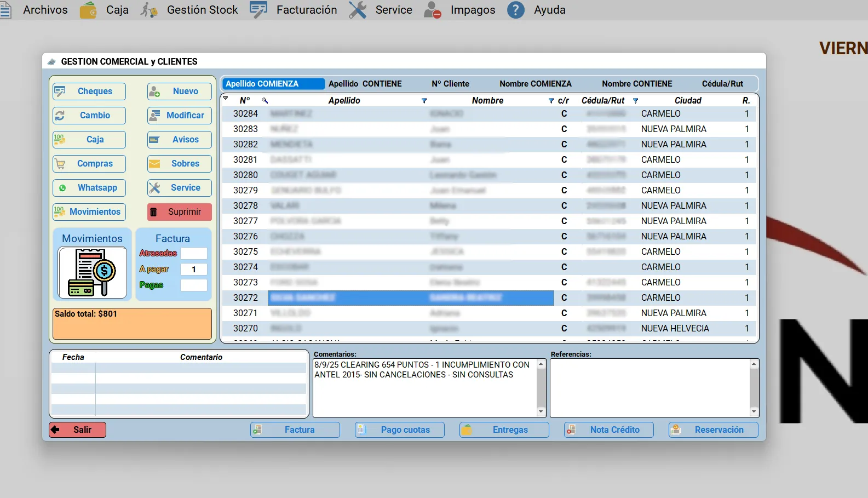Click the search magnifier beside Nº column
Image resolution: width=868 pixels, height=498 pixels.
pyautogui.click(x=265, y=101)
